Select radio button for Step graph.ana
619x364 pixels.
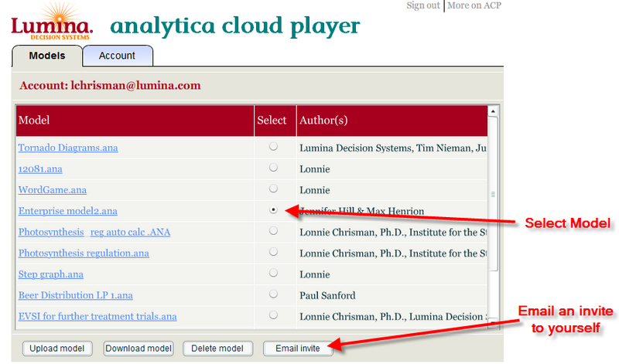tap(273, 274)
